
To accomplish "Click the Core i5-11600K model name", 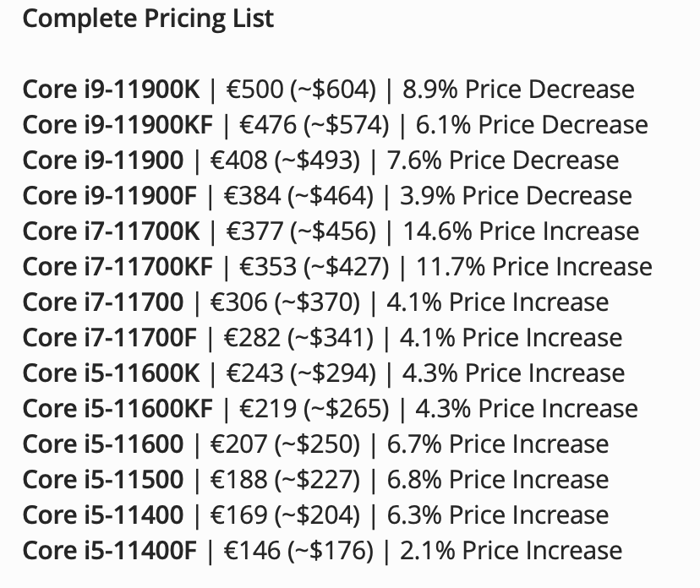I will [111, 373].
